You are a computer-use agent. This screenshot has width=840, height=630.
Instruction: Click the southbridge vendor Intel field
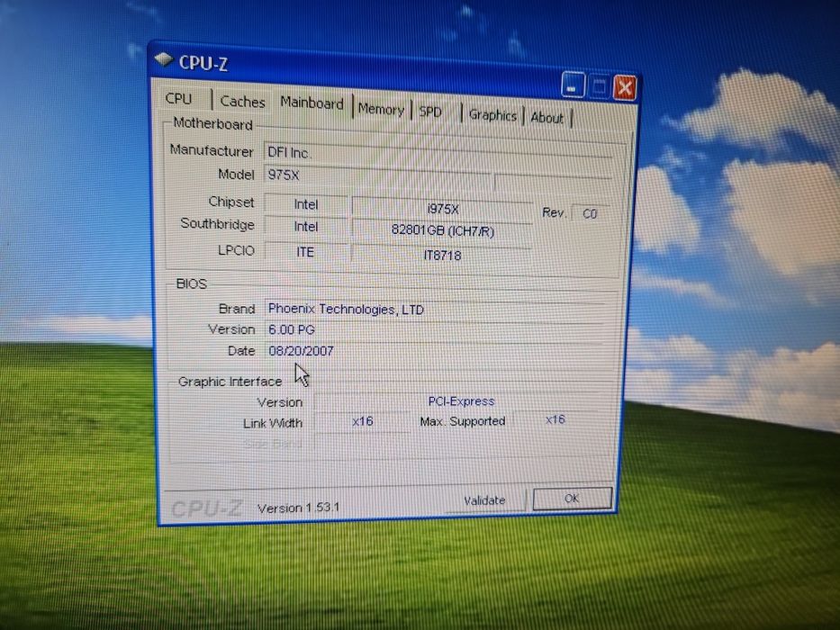(x=306, y=227)
